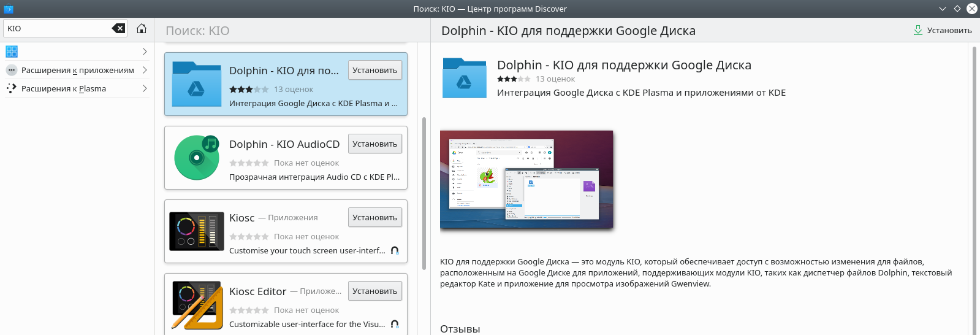Open the Google Drive screenshot thumbnail
The height and width of the screenshot is (335, 980).
click(x=526, y=180)
